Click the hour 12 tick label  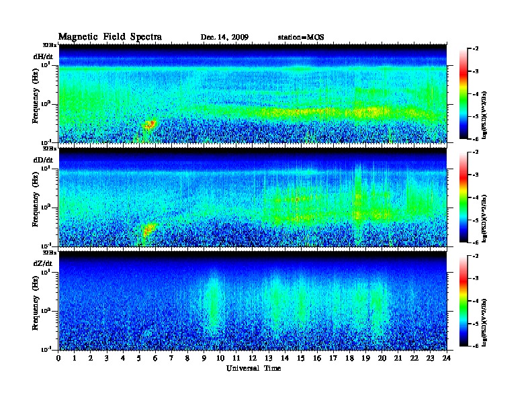pyautogui.click(x=253, y=358)
